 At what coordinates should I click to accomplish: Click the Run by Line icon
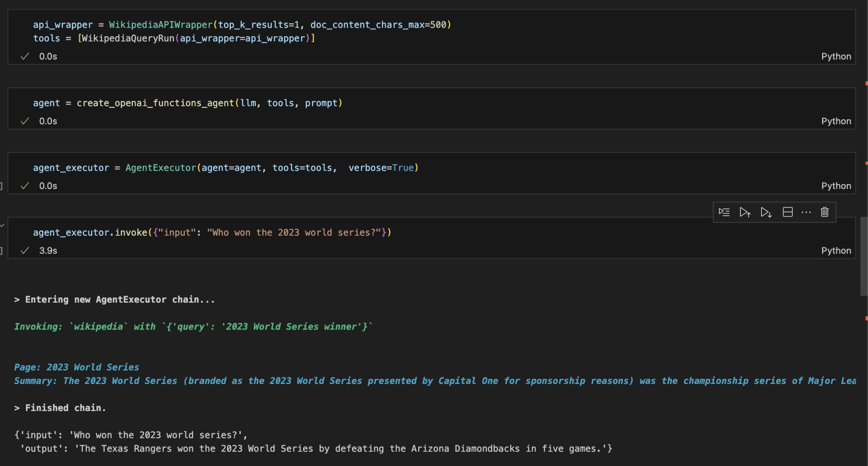pyautogui.click(x=724, y=212)
